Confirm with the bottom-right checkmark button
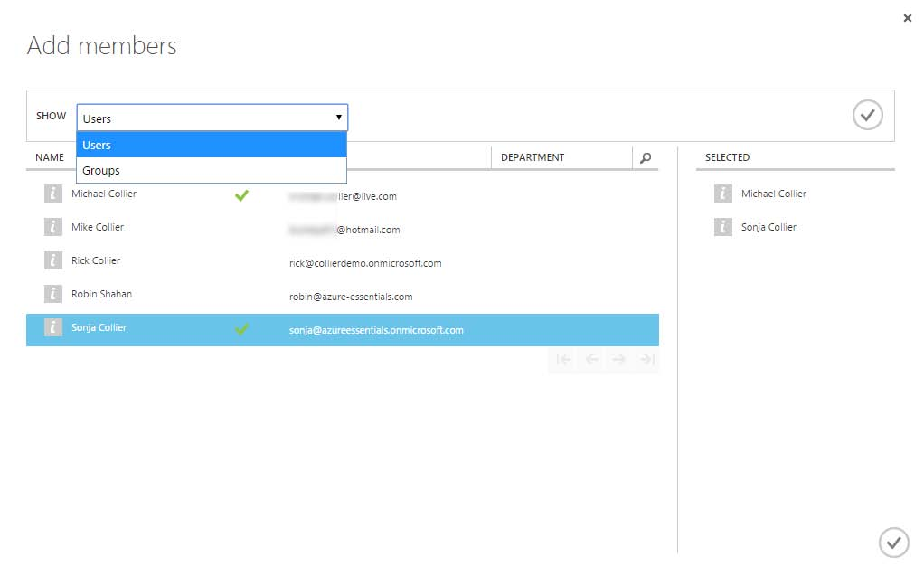Viewport: 924px width, 576px height. 893,542
